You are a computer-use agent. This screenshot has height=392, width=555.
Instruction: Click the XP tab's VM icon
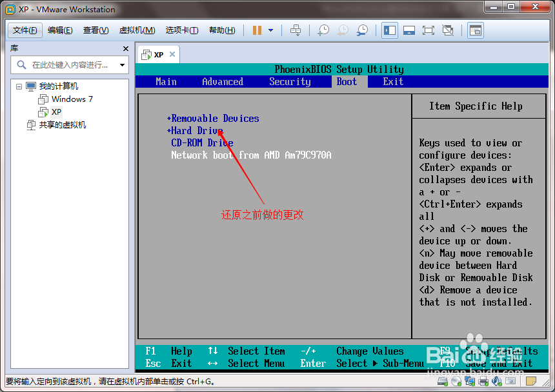click(x=146, y=55)
